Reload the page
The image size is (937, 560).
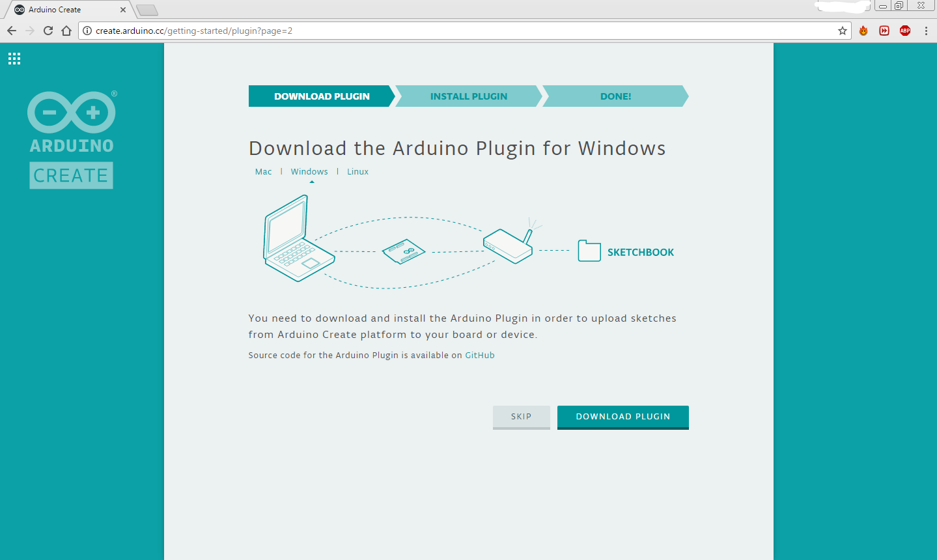pyautogui.click(x=47, y=30)
